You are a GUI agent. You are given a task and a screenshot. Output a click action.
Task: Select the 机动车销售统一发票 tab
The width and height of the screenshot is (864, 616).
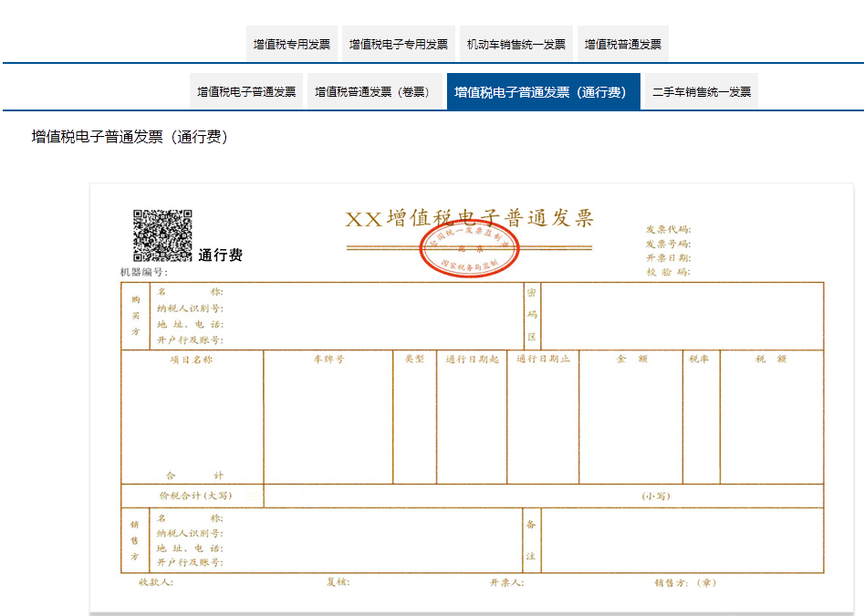[x=516, y=44]
